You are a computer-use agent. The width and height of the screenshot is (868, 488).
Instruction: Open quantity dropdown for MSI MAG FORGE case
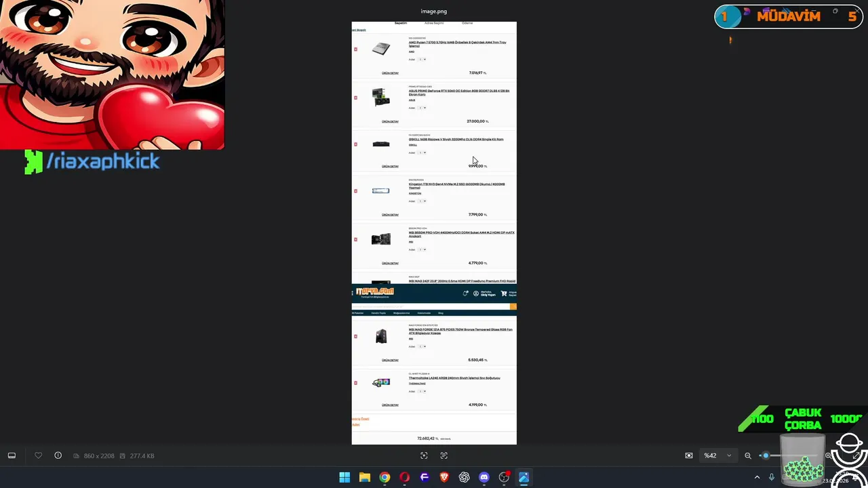(x=422, y=346)
